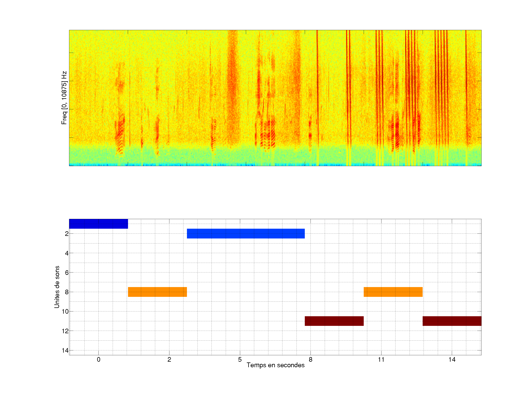
Task: Click the 'Temps en secondes' x-axis label
Action: point(275,365)
